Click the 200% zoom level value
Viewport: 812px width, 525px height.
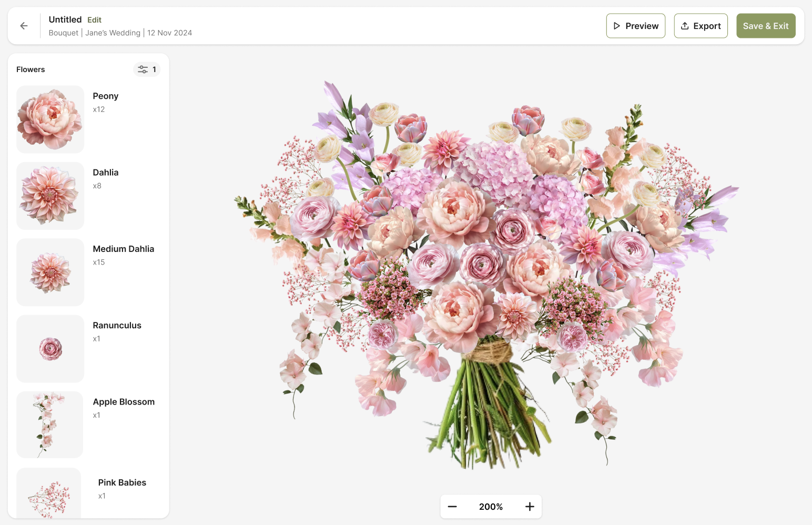pyautogui.click(x=491, y=507)
